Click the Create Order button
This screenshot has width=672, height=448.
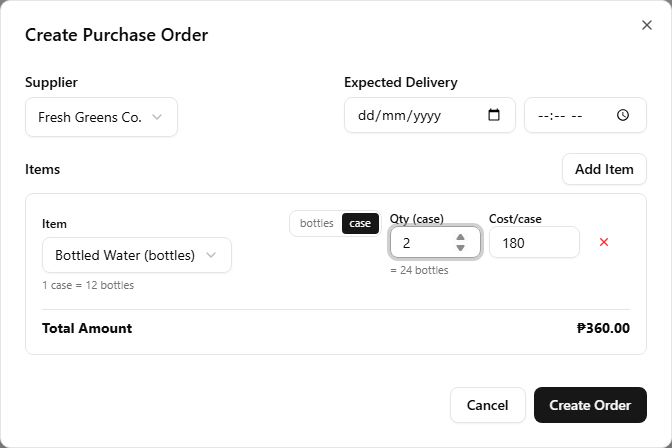tap(590, 405)
